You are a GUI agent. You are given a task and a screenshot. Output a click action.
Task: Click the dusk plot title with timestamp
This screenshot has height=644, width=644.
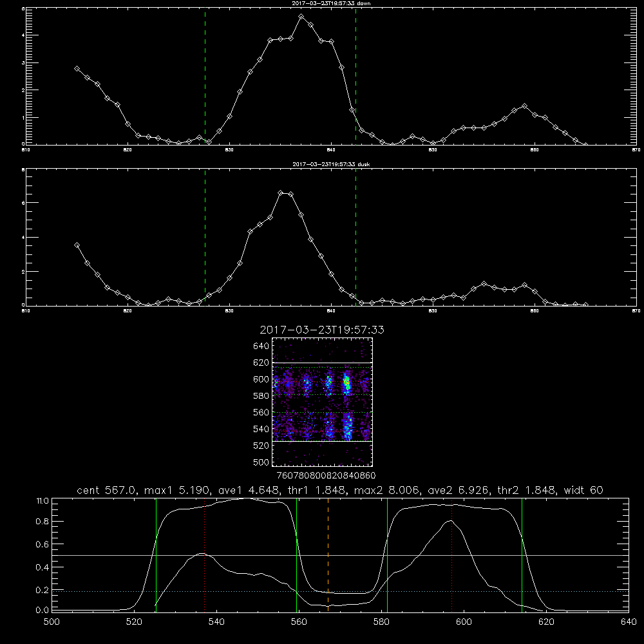click(x=332, y=164)
